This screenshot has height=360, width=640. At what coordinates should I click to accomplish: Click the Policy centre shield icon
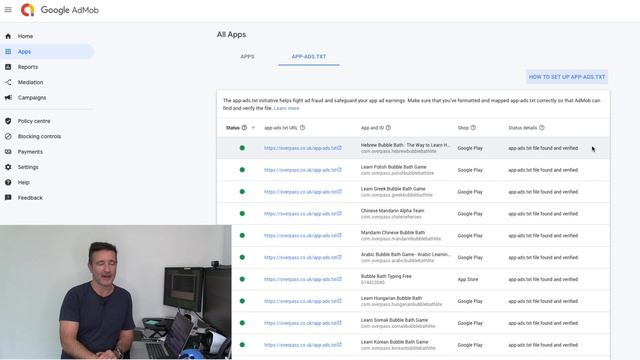coord(8,121)
